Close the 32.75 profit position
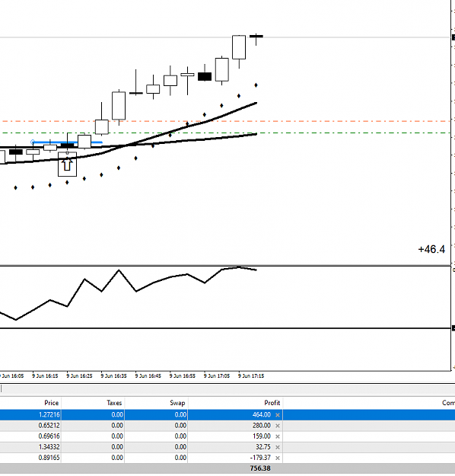The image size is (455, 476). (277, 447)
